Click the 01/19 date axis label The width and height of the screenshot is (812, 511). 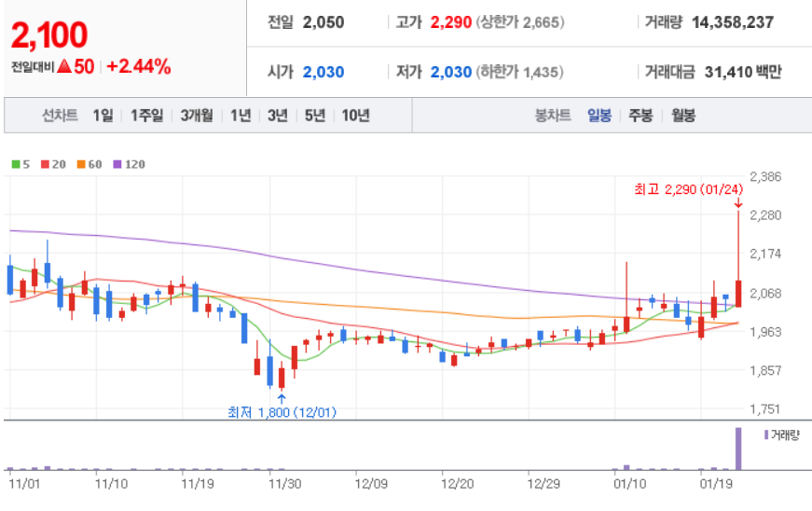[716, 484]
